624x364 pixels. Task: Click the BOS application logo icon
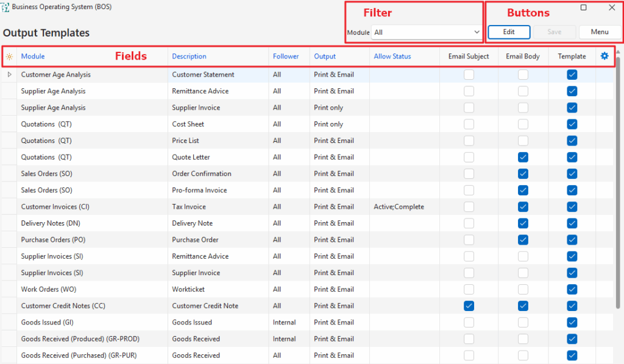click(x=5, y=7)
